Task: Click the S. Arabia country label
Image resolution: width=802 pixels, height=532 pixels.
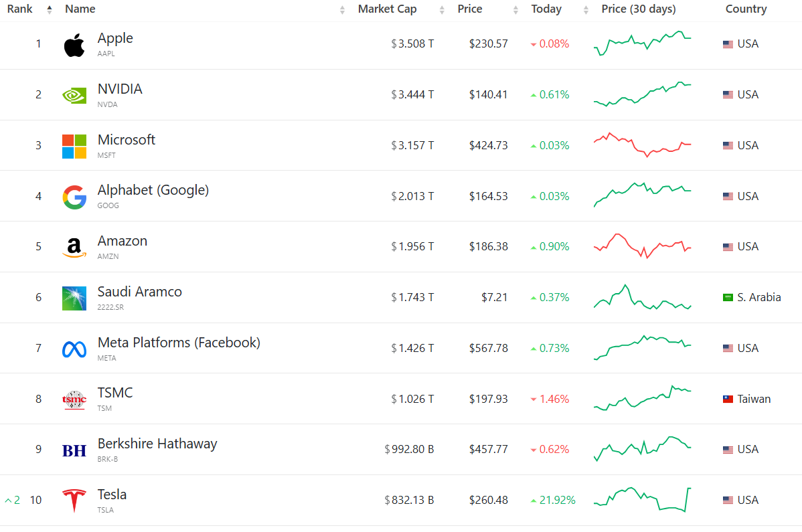Action: point(759,298)
